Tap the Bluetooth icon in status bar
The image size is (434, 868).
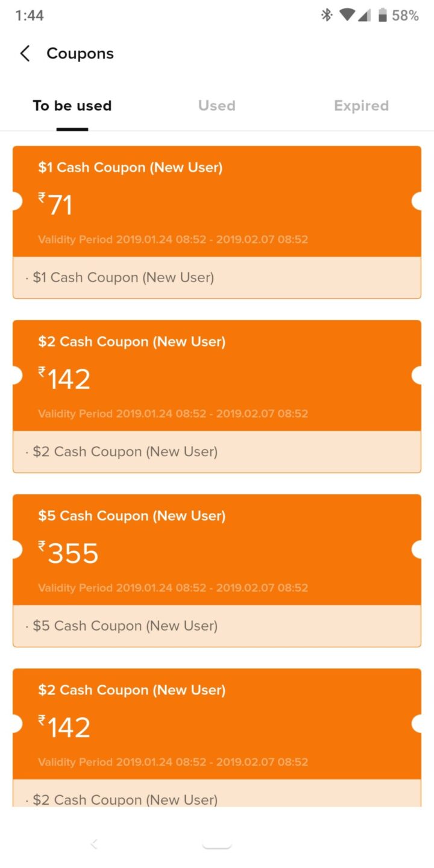[326, 15]
